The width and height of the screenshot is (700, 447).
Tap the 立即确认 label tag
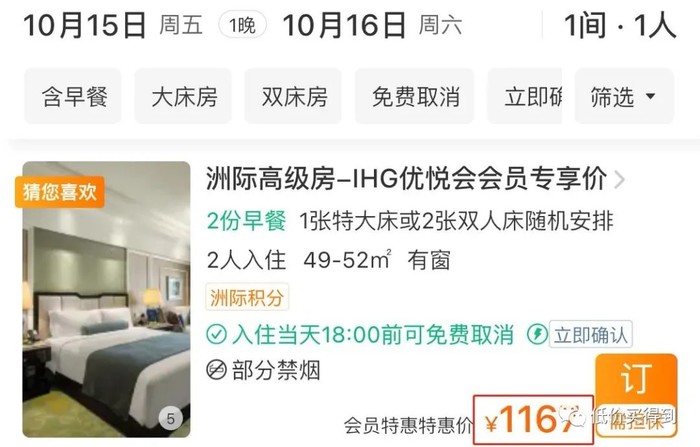click(x=591, y=334)
